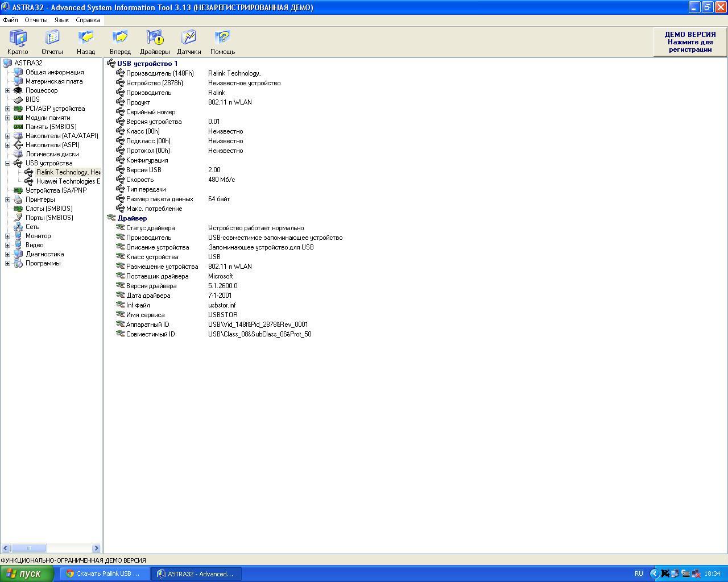
Task: Open the Справка menu
Action: tap(88, 20)
